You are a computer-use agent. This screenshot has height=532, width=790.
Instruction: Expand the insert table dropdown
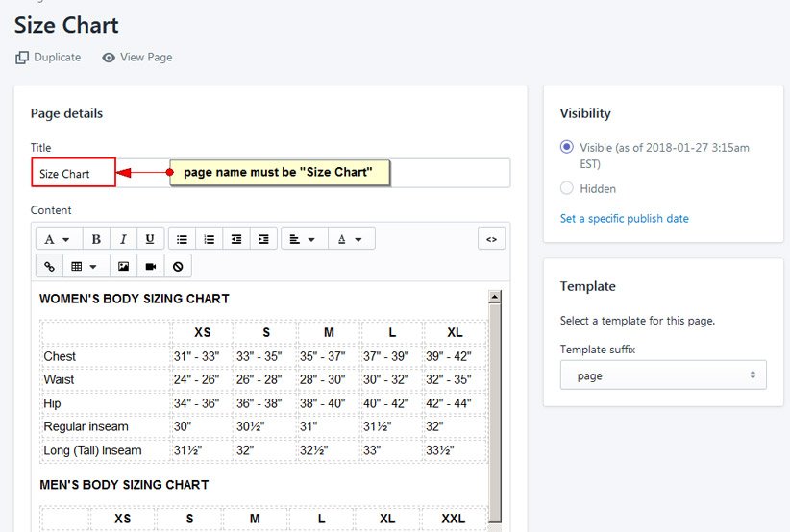point(85,266)
